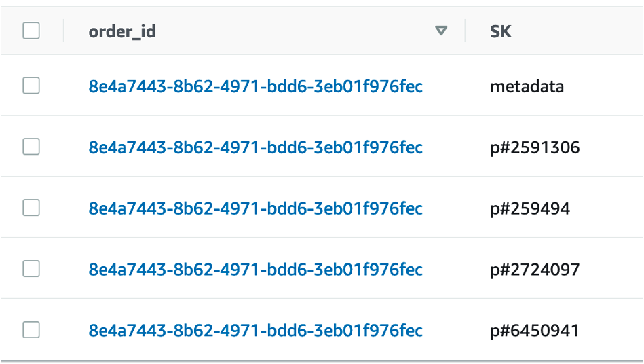Select the metadata SK cell
The image size is (644, 364).
527,86
